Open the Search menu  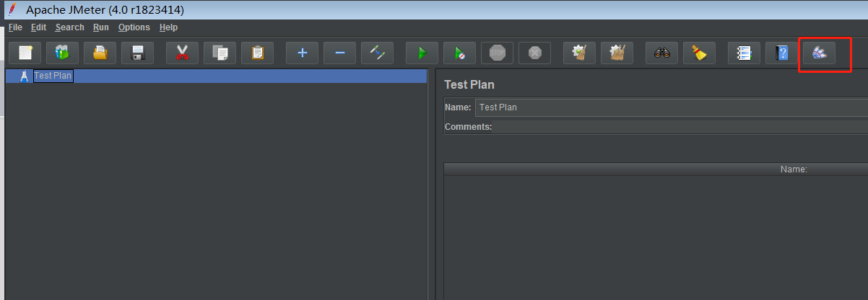69,27
